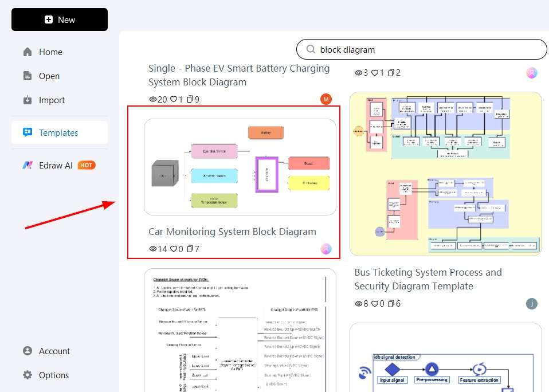Click the Options gear icon
549x392 pixels.
[x=27, y=375]
